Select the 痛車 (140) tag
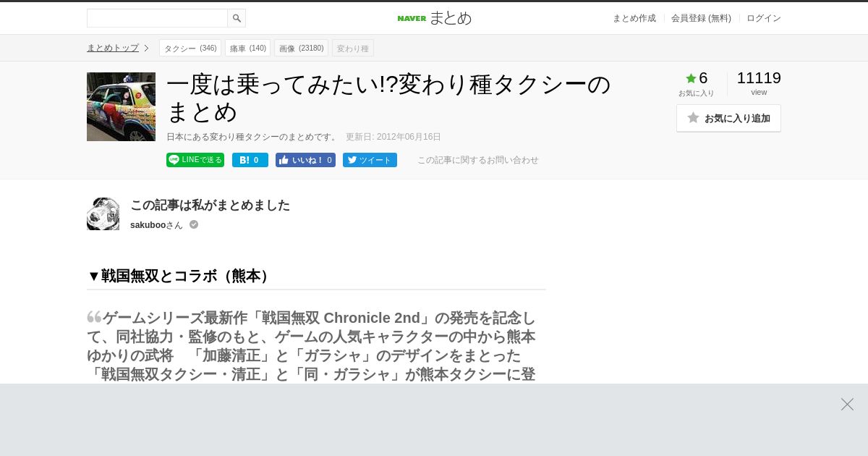 tap(247, 48)
